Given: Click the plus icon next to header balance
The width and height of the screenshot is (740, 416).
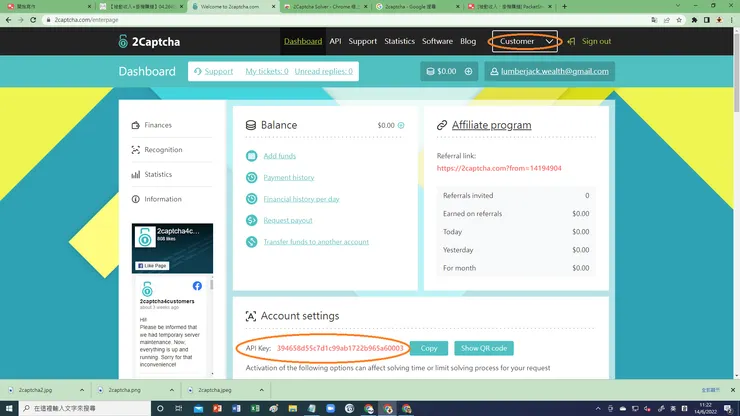Looking at the screenshot, I should pyautogui.click(x=468, y=71).
